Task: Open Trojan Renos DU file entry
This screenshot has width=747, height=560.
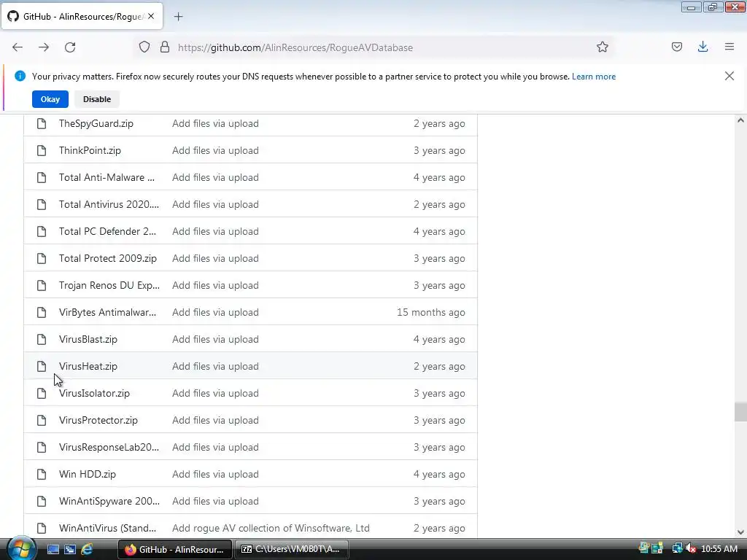Action: 109,285
